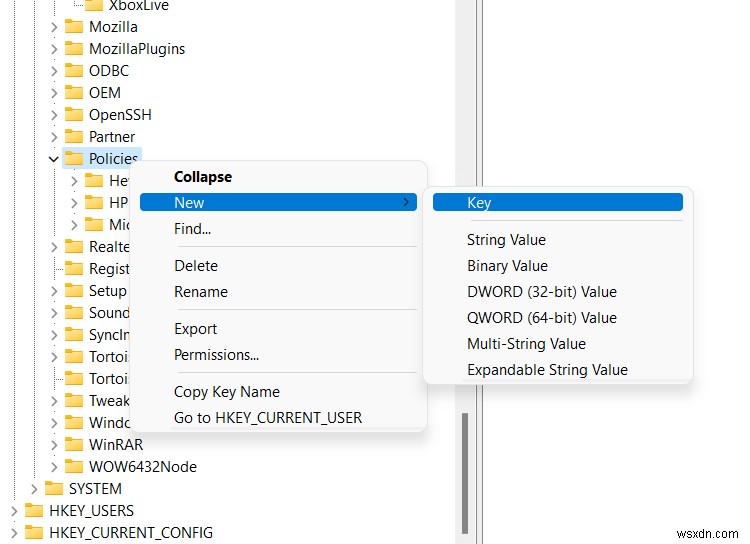Image resolution: width=750 pixels, height=544 pixels.
Task: Click the OpenSSH folder icon
Action: pos(74,114)
